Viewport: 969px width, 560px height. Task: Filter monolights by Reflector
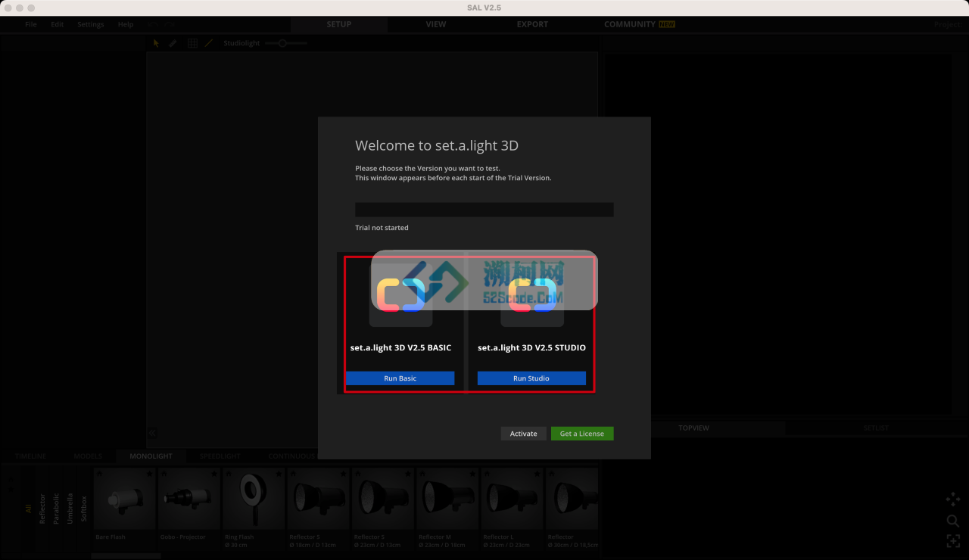click(42, 509)
